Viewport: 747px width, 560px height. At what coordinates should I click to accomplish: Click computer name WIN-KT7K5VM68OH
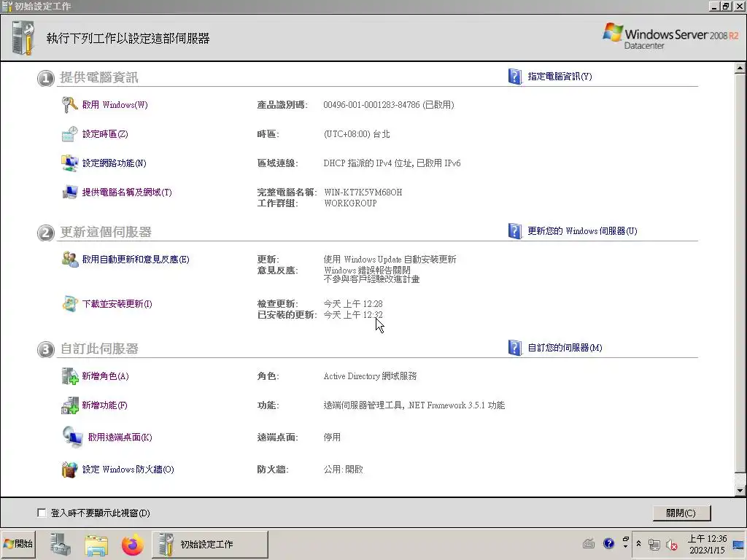click(x=363, y=192)
